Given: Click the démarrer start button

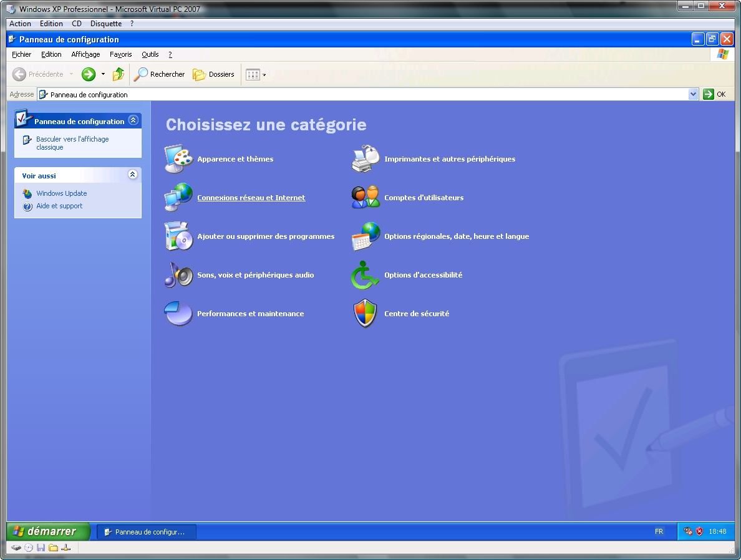Looking at the screenshot, I should [x=48, y=532].
